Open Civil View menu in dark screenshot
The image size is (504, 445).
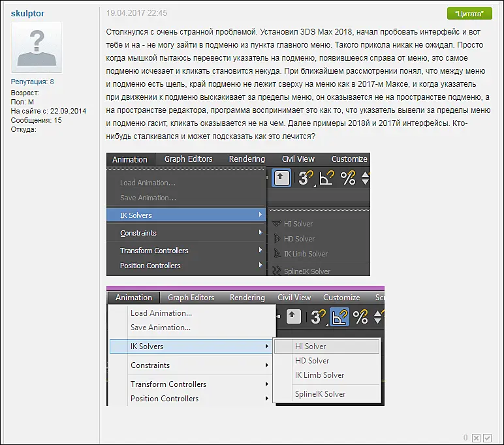[298, 159]
